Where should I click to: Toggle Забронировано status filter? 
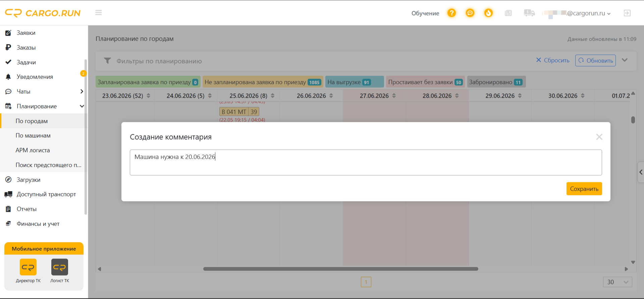coord(496,82)
